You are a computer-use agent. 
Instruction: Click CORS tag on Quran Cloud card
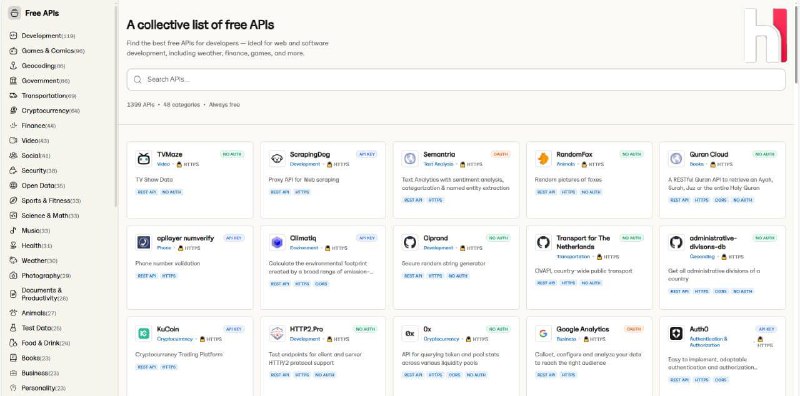pos(720,201)
